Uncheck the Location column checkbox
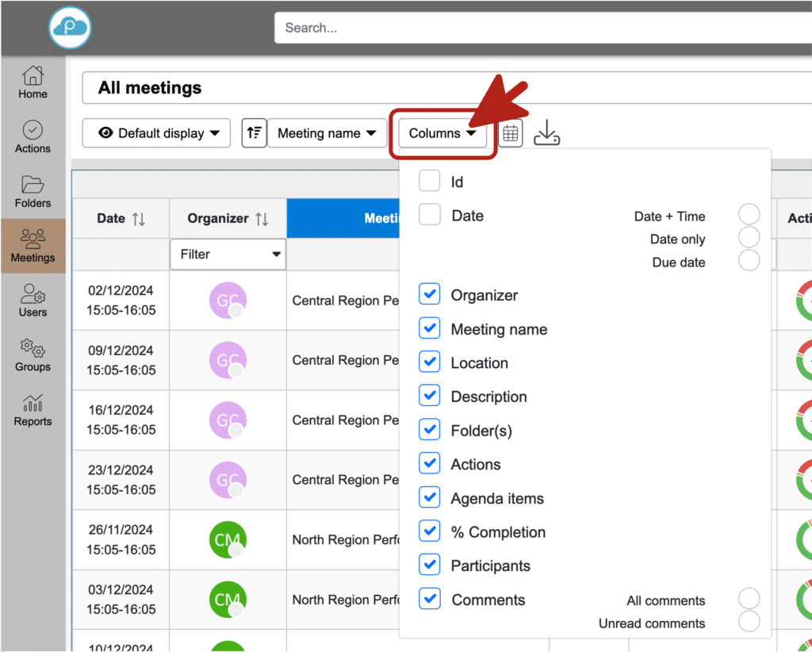Screen dimensions: 812x652 [430, 362]
